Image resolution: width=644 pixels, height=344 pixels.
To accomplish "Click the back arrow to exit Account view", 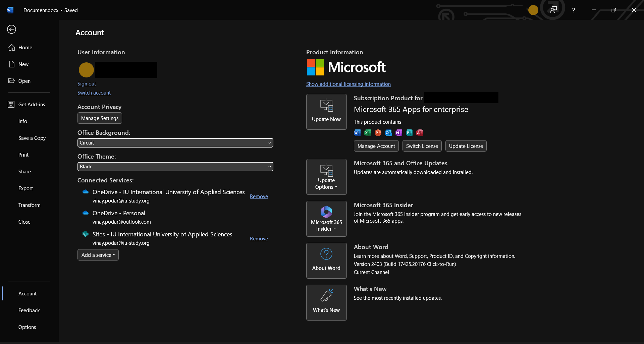I will click(11, 30).
